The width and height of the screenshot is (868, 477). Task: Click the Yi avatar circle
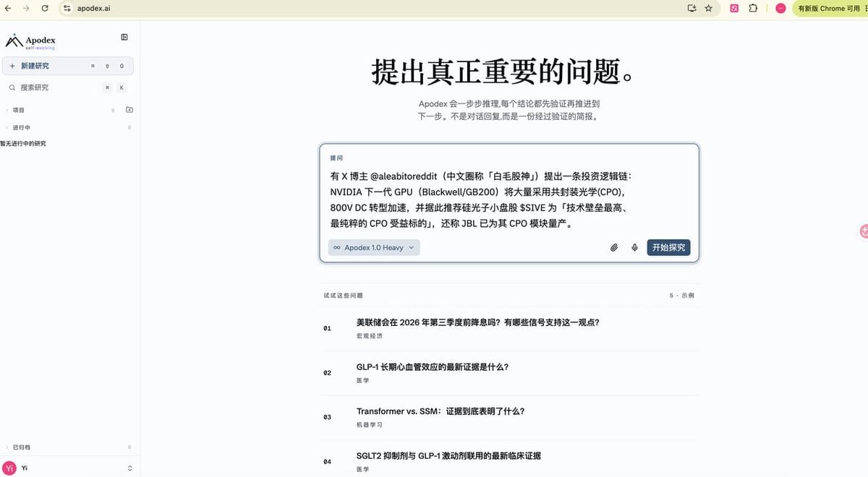click(x=10, y=468)
